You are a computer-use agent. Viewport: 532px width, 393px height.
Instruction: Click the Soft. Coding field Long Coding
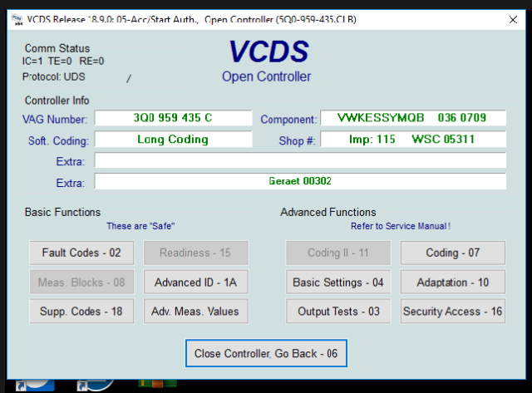173,140
